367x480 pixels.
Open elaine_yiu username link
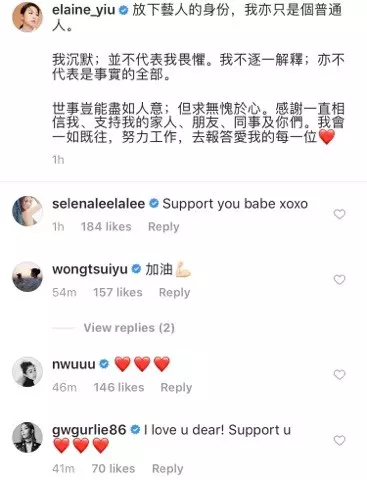[x=84, y=10]
